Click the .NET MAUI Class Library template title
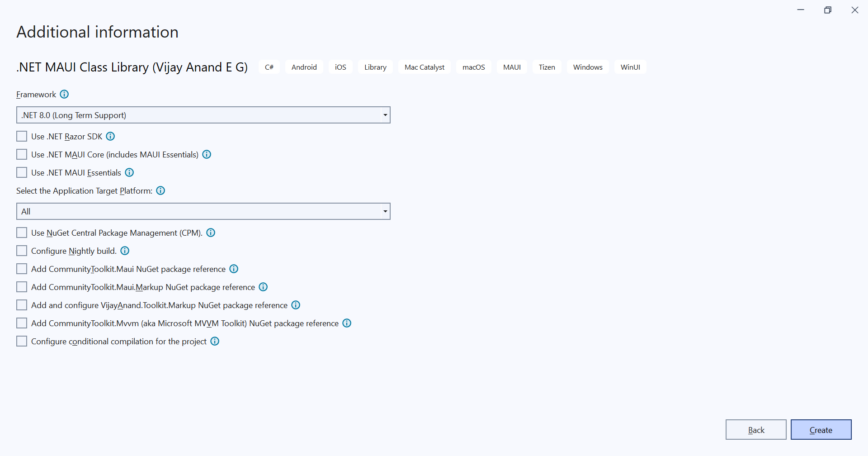 pyautogui.click(x=132, y=67)
